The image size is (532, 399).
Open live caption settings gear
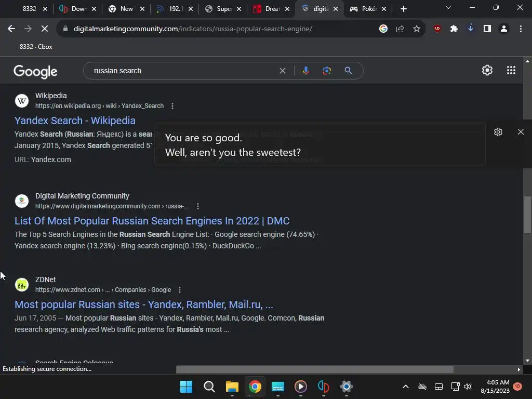pos(498,132)
